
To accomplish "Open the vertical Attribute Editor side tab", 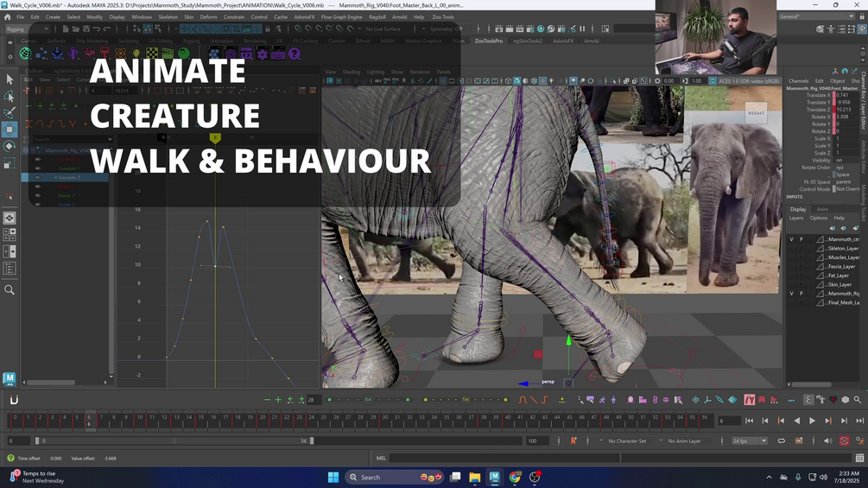I will [x=863, y=157].
